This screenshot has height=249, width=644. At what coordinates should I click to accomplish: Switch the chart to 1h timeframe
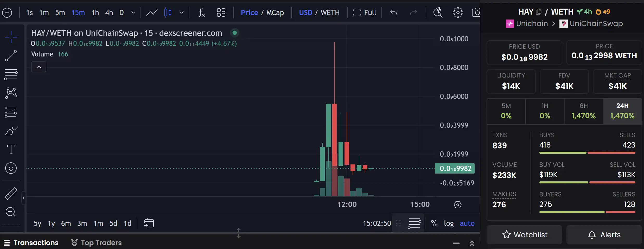[95, 12]
